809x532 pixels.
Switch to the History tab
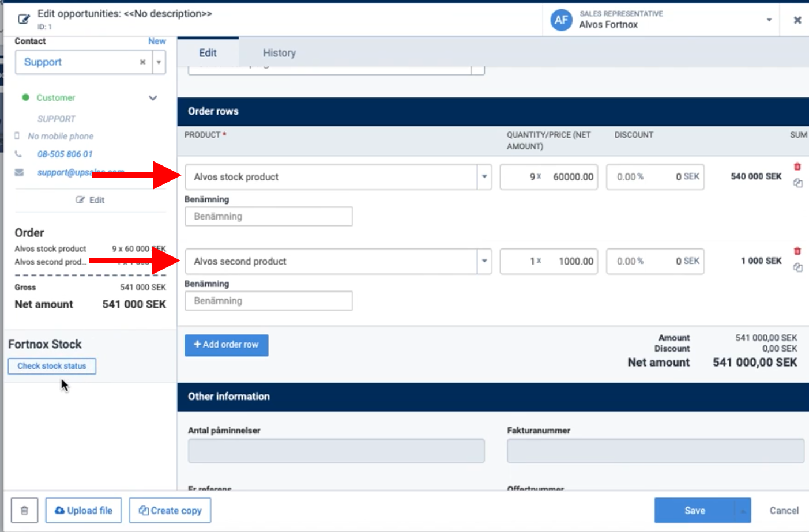pos(279,53)
